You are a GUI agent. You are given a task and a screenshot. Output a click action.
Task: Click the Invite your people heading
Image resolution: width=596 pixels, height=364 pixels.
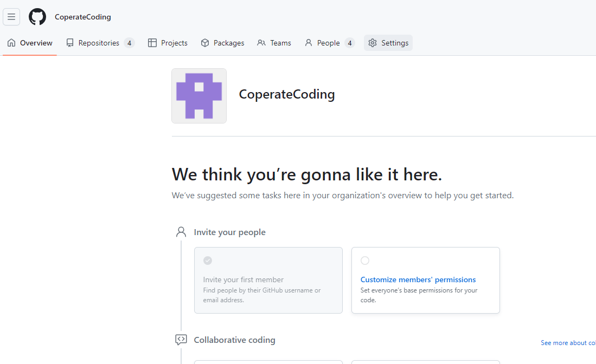[x=229, y=232]
